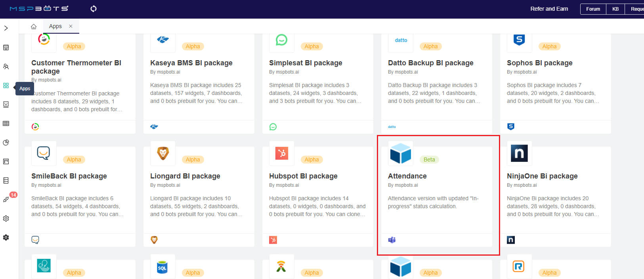Open the datasets table icon in sidebar

6,123
